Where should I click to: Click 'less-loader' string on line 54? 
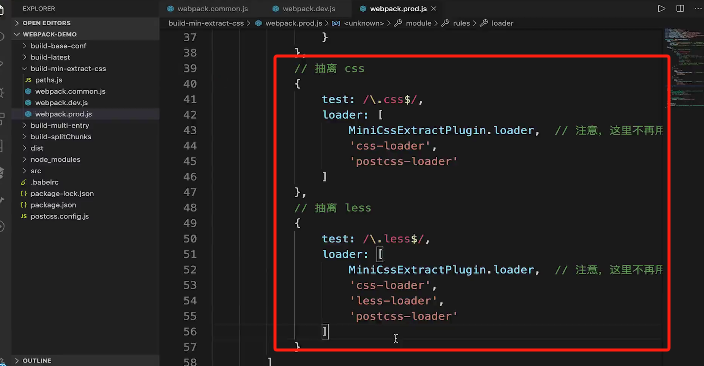pyautogui.click(x=394, y=301)
